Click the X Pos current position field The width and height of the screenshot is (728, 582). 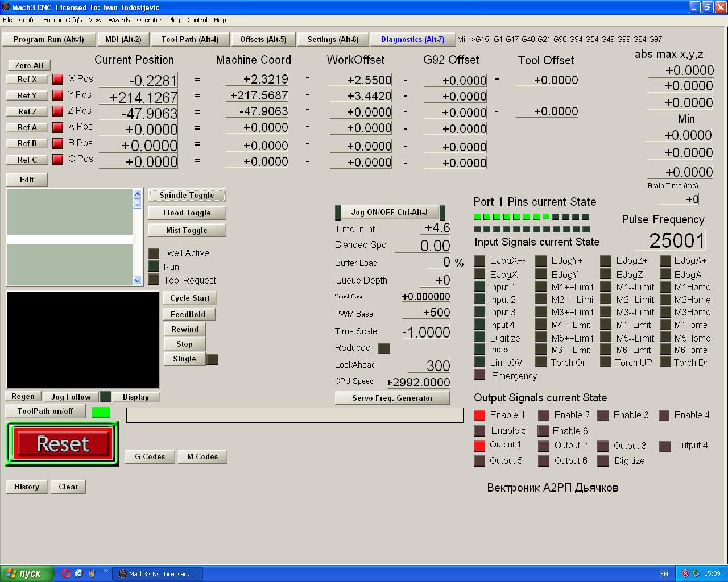pos(139,80)
